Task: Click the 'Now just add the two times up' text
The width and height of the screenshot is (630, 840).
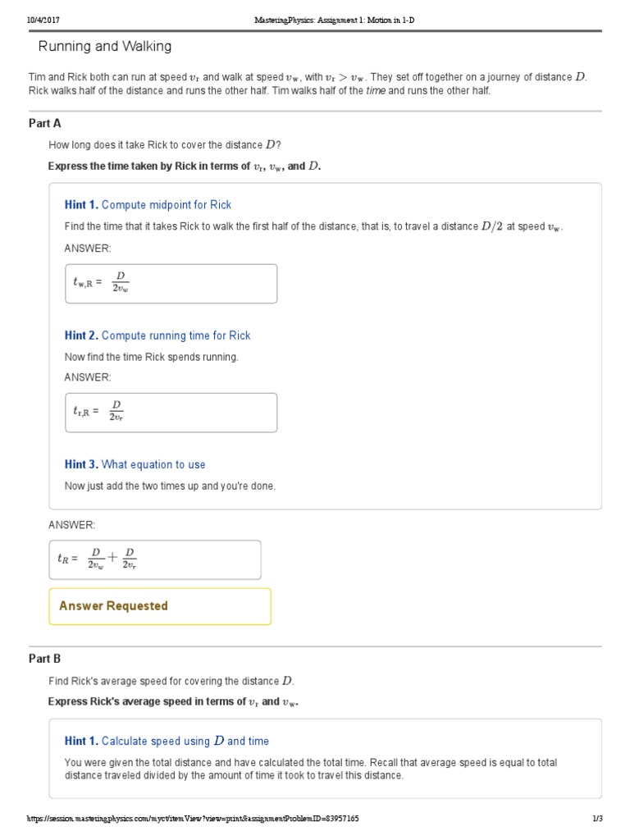Action: tap(170, 486)
